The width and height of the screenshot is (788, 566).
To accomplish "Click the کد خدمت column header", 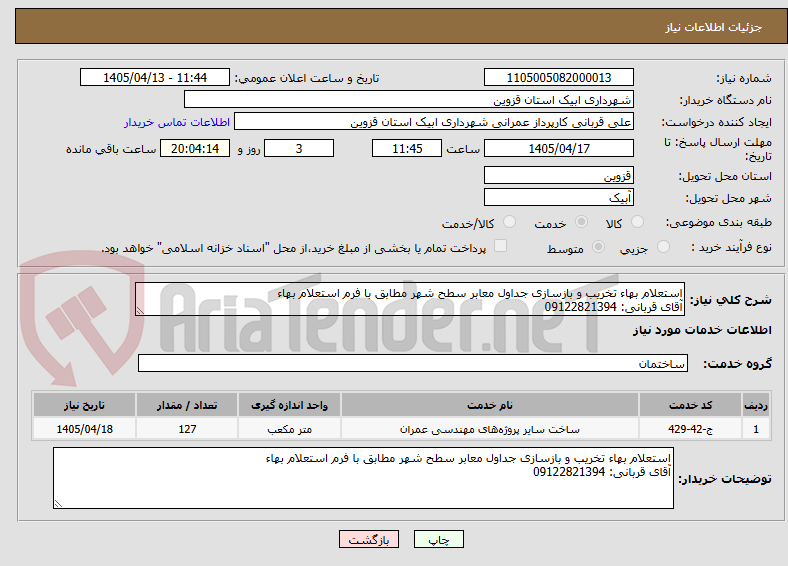I will 691,405.
